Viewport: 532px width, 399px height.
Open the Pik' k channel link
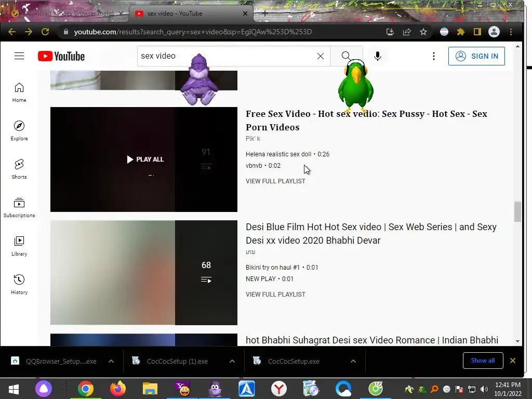pos(253,138)
